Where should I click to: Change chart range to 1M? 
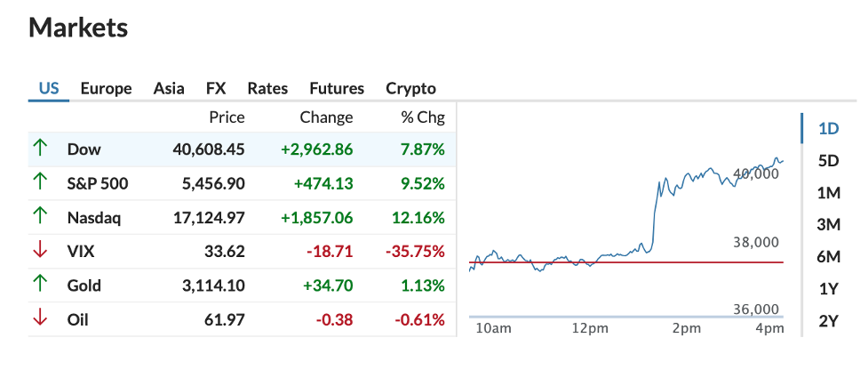point(828,193)
